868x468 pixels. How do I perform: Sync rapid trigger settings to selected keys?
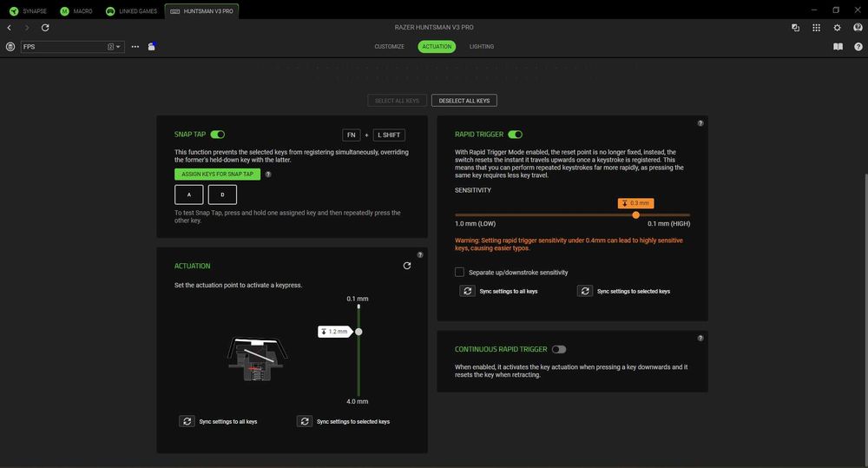pyautogui.click(x=585, y=291)
